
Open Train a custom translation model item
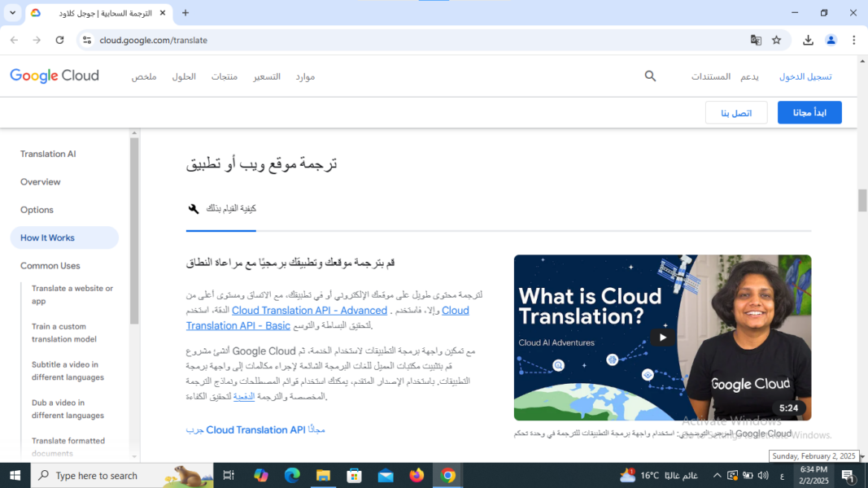64,333
